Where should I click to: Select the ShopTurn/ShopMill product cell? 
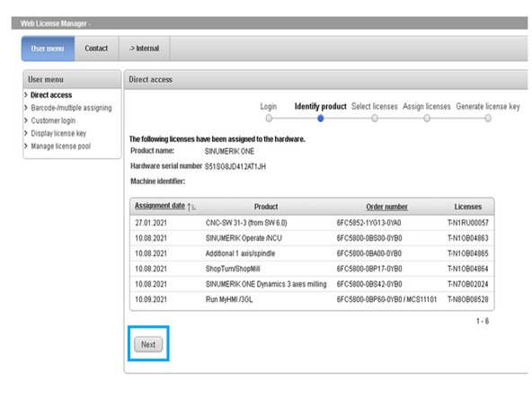click(x=233, y=269)
